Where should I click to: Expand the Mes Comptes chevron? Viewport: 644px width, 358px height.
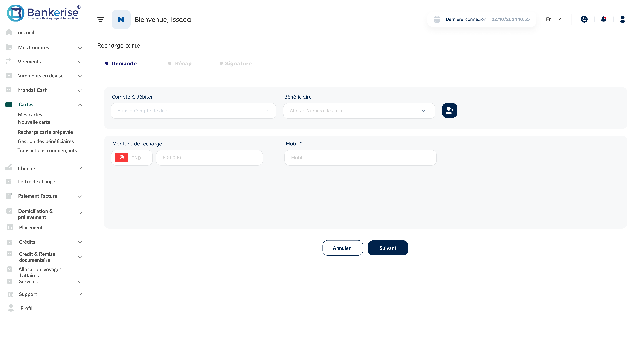80,48
